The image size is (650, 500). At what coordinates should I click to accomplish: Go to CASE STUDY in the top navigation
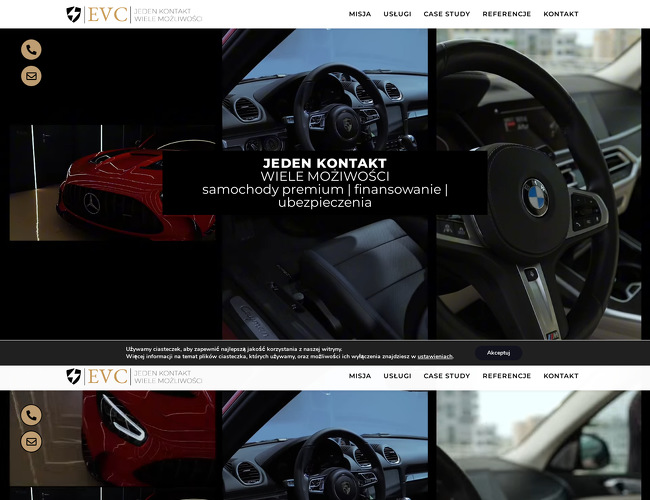446,14
